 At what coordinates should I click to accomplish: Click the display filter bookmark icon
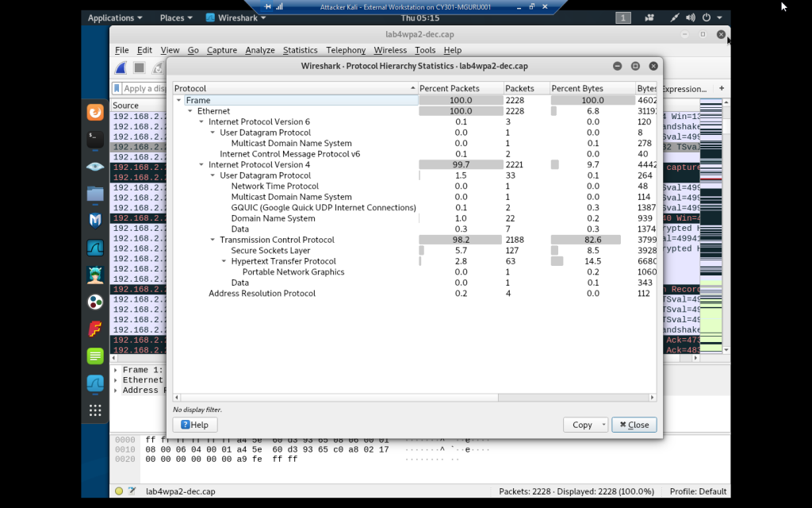tap(117, 88)
